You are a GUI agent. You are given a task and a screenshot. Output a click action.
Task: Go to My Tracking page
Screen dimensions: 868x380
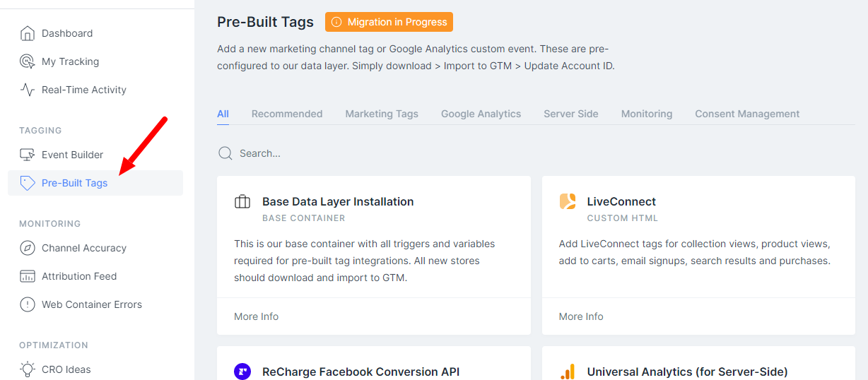70,61
